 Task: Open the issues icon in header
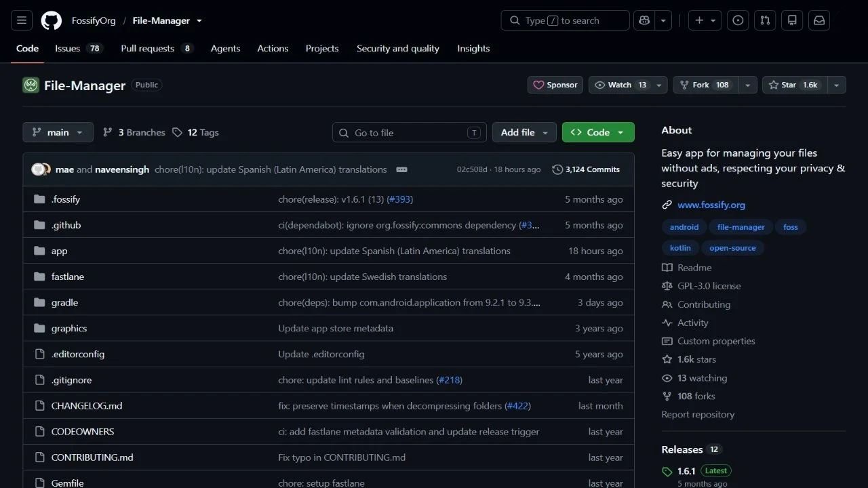tap(738, 20)
